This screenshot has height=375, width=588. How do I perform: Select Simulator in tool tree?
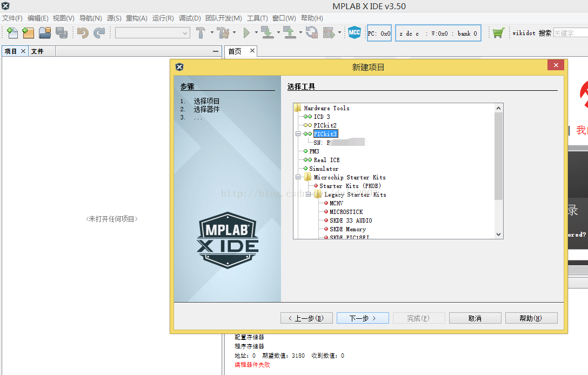(x=324, y=169)
